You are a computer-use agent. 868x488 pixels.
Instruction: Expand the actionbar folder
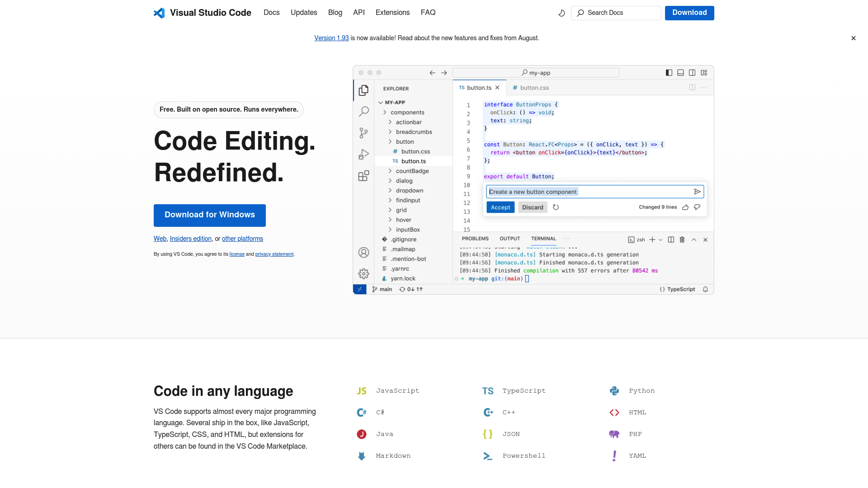[x=409, y=122]
